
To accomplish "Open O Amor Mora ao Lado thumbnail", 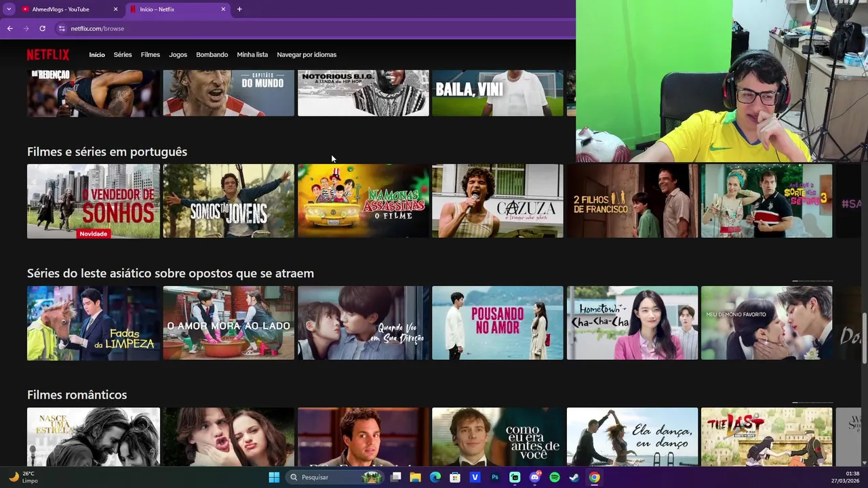I will click(x=229, y=323).
